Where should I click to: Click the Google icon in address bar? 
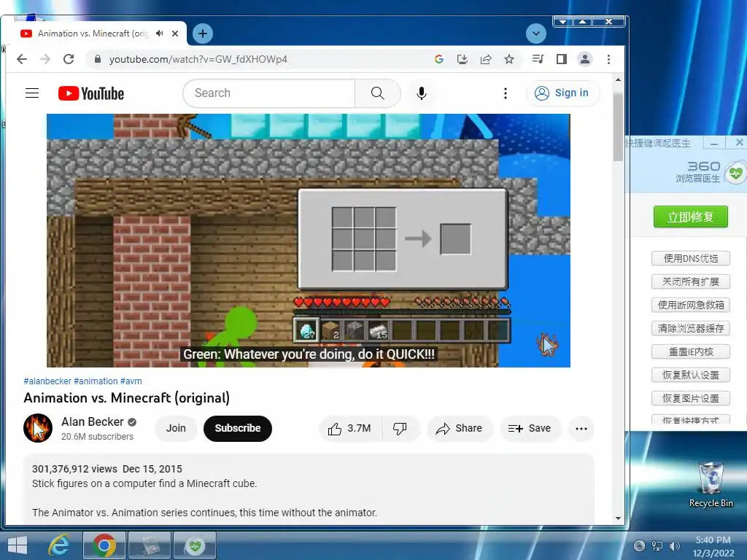pyautogui.click(x=438, y=59)
